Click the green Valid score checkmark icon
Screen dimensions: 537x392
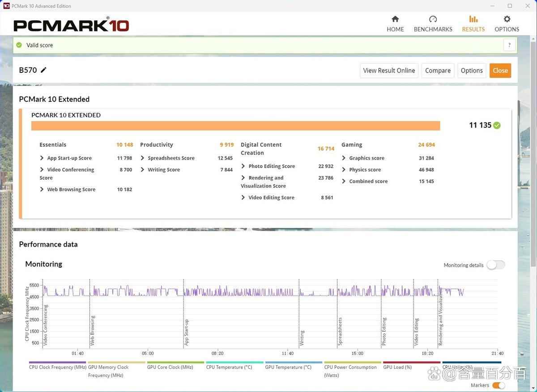pos(19,45)
